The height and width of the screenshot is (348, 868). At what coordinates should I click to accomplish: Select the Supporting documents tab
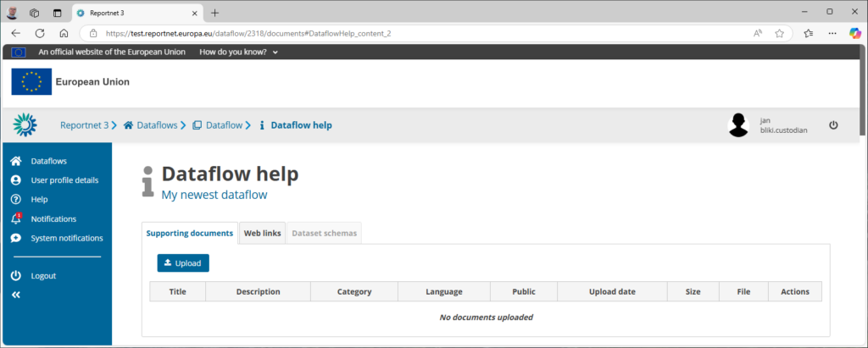tap(189, 233)
